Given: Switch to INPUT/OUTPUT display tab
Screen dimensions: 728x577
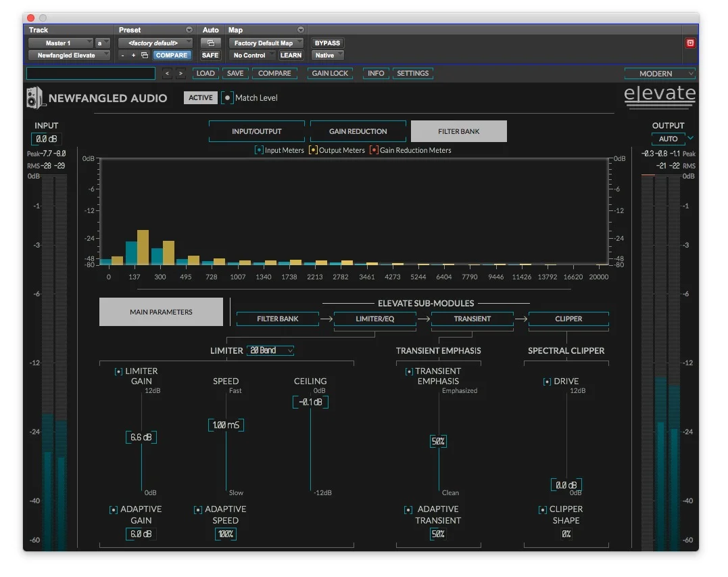Looking at the screenshot, I should [x=257, y=131].
